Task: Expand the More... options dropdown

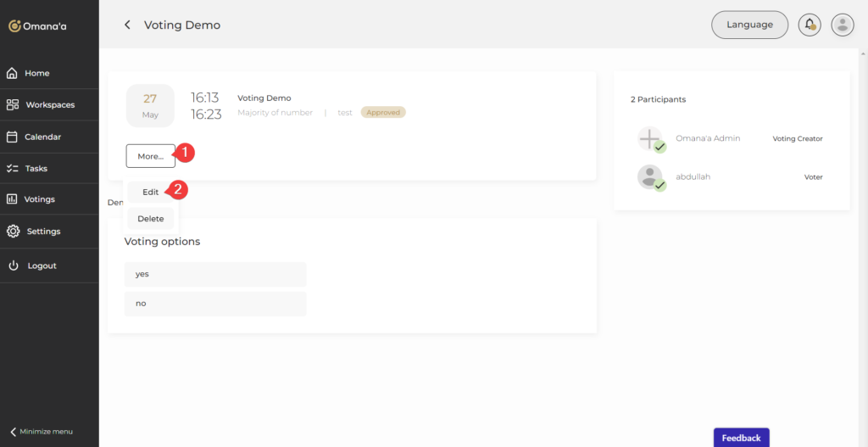Action: 150,156
